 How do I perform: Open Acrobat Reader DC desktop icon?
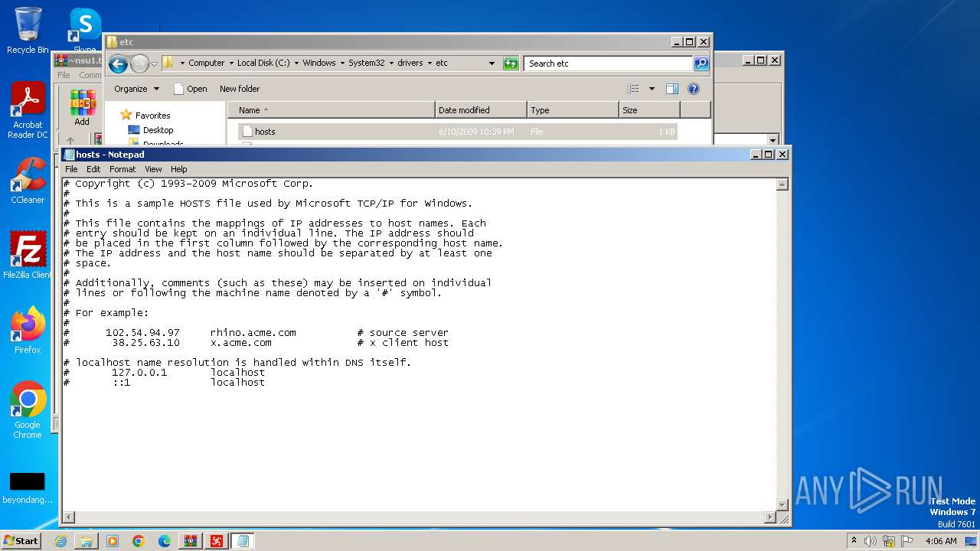tap(28, 110)
